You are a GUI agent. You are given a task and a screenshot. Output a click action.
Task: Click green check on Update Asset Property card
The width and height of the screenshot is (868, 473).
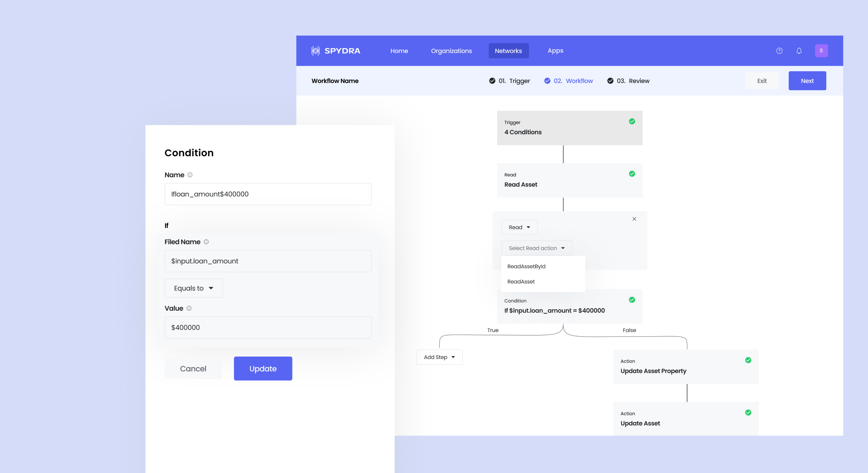click(x=748, y=360)
